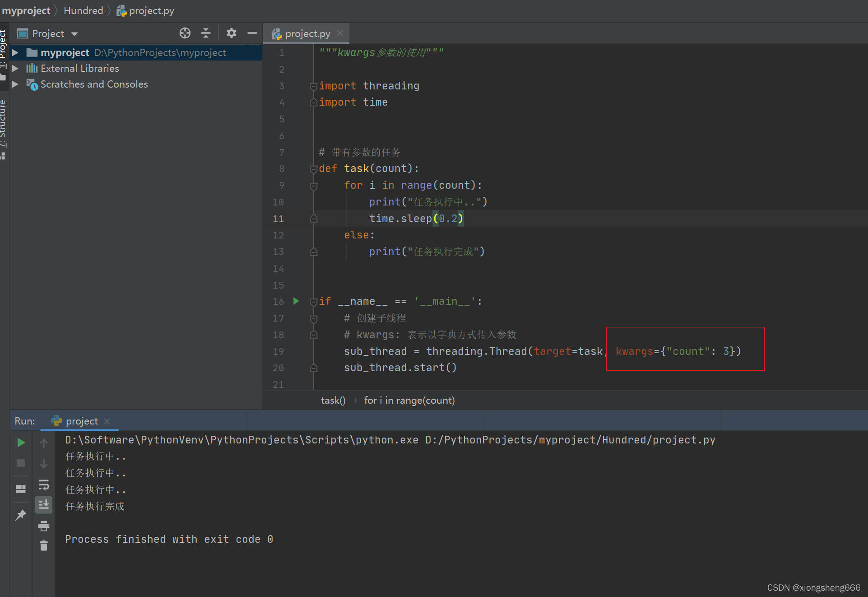Click the collapse all icon in Project panel
The image size is (868, 597).
206,33
